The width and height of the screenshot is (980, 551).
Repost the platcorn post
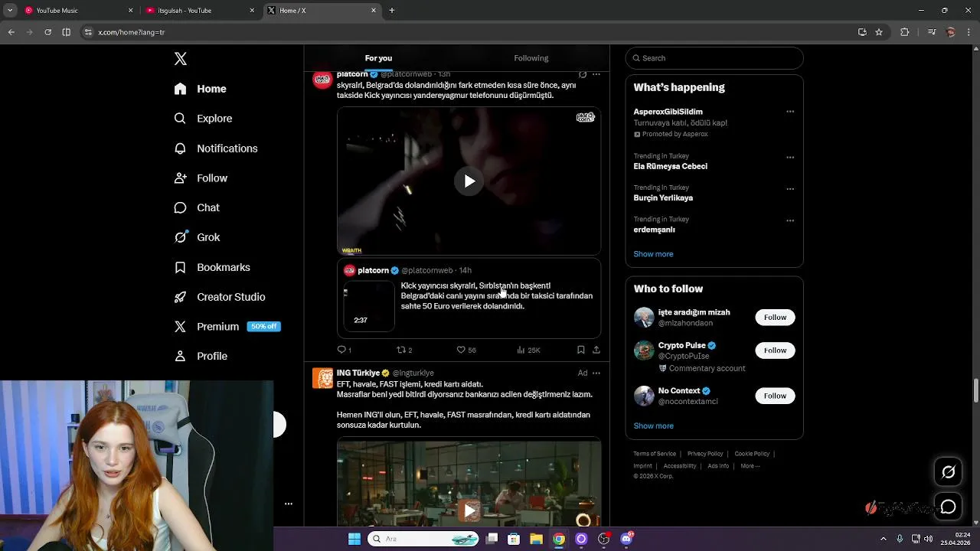click(404, 350)
